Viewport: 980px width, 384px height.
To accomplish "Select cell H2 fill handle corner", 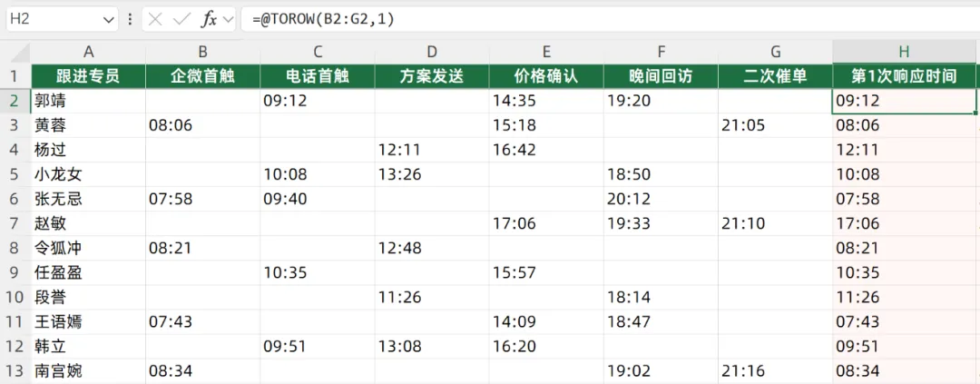I will pyautogui.click(x=975, y=113).
